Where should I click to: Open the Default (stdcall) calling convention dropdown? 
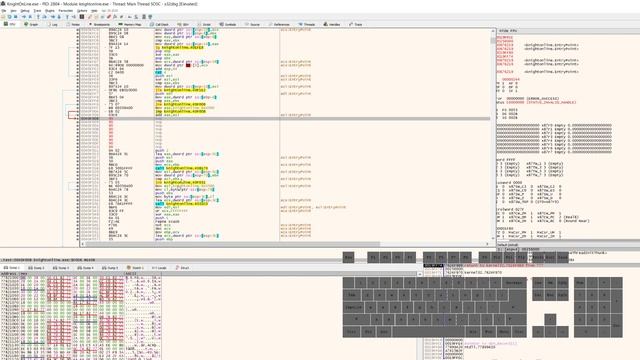pyautogui.click(x=568, y=244)
